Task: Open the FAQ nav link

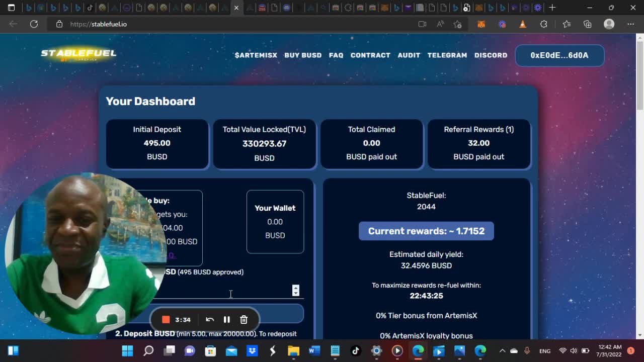Action: (x=336, y=55)
